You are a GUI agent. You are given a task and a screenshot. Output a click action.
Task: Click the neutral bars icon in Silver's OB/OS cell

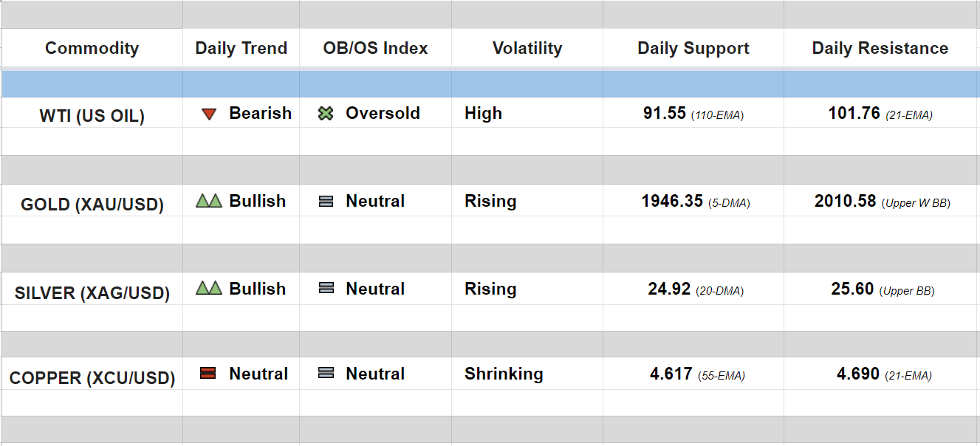pyautogui.click(x=326, y=289)
